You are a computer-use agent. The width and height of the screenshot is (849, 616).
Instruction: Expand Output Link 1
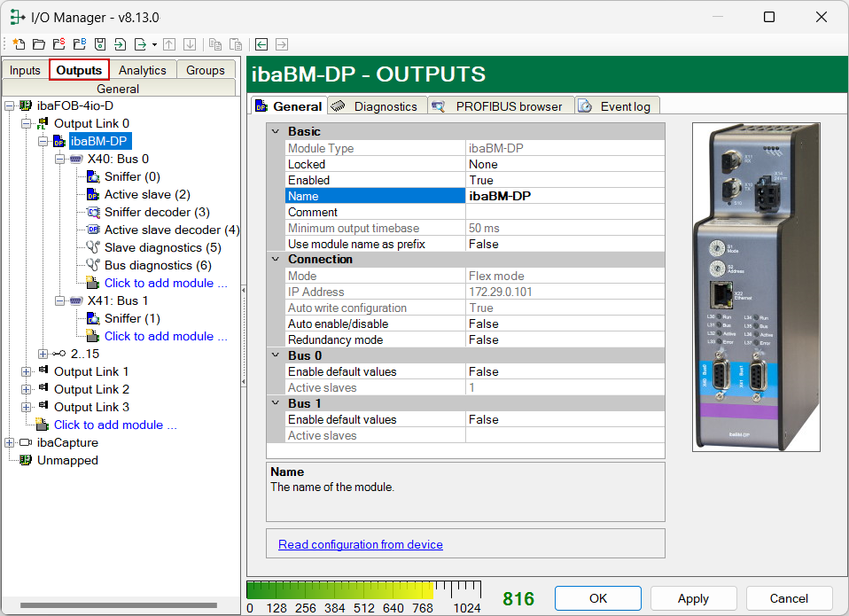tap(26, 372)
